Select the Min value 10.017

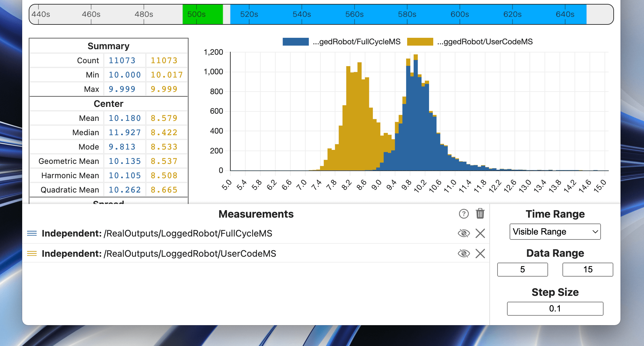point(167,75)
